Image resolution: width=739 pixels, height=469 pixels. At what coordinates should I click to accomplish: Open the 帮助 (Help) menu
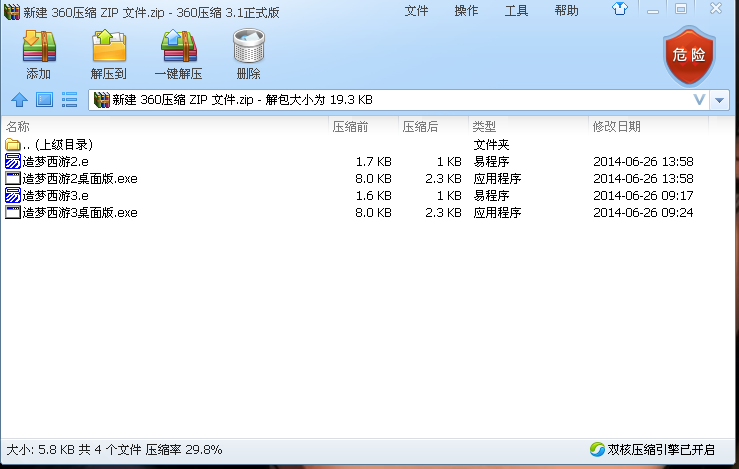coord(566,11)
